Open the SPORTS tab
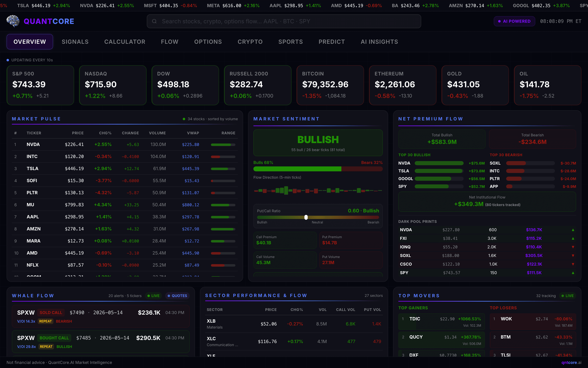The height and width of the screenshot is (368, 588). 291,42
